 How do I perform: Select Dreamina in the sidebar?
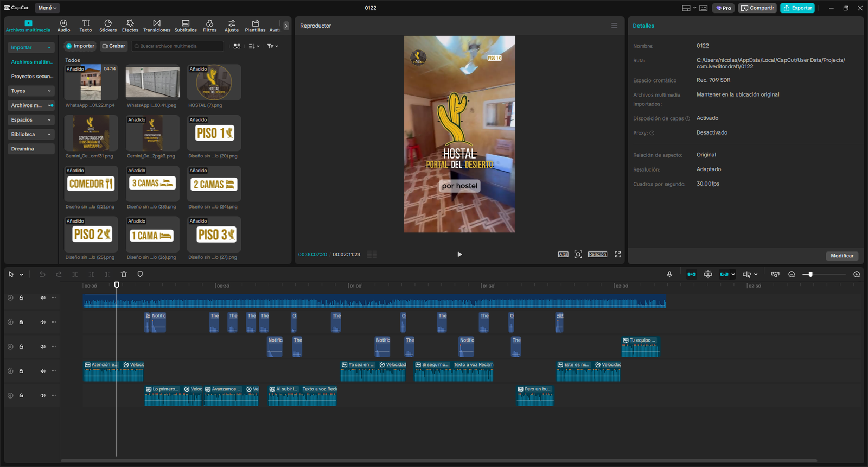tap(23, 149)
